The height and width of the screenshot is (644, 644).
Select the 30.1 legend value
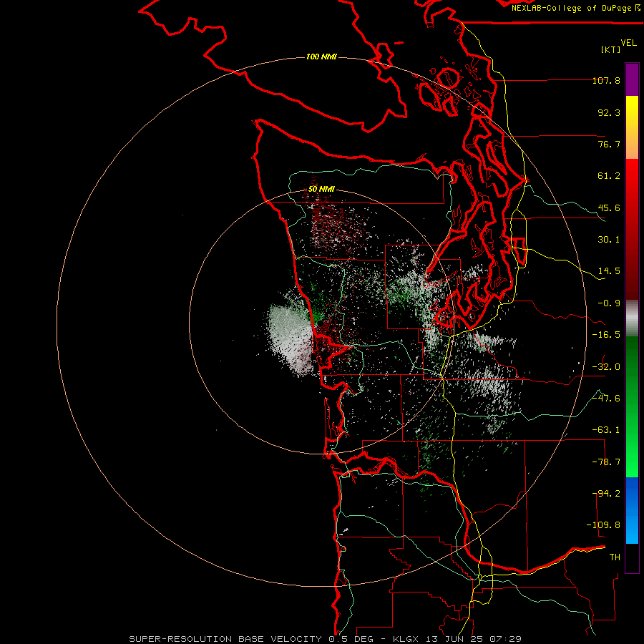609,240
